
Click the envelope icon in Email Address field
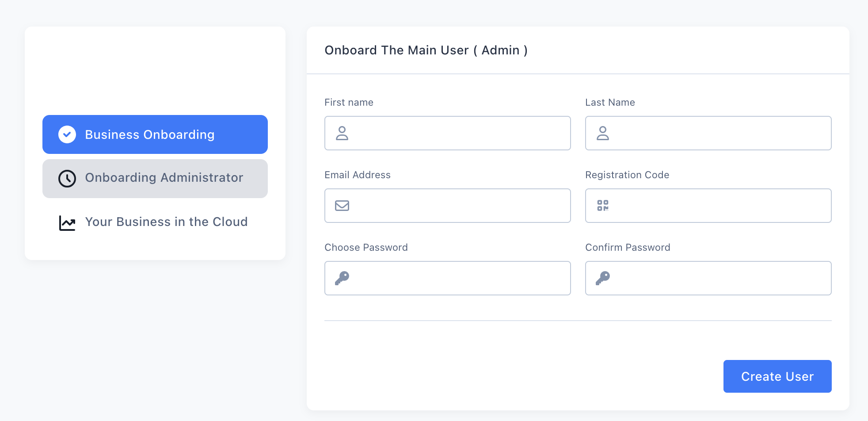(x=342, y=205)
